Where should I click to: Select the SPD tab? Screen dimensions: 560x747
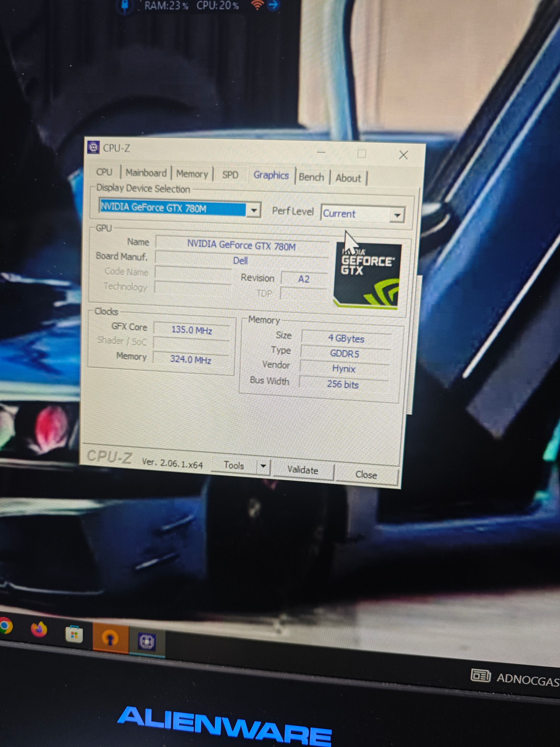coord(230,175)
